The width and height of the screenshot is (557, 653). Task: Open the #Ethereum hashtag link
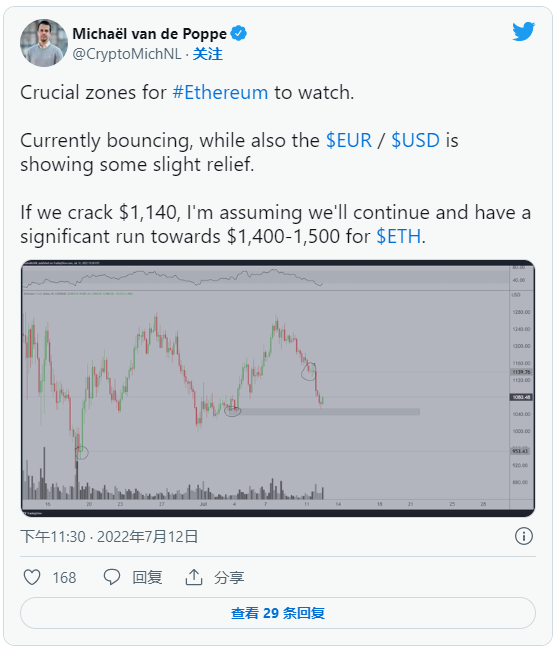coord(220,92)
